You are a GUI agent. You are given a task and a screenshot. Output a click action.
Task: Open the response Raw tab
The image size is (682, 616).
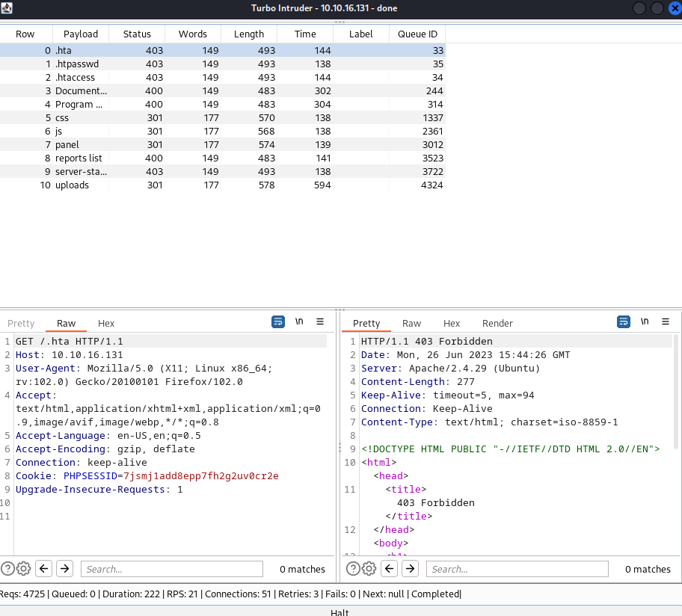tap(411, 324)
